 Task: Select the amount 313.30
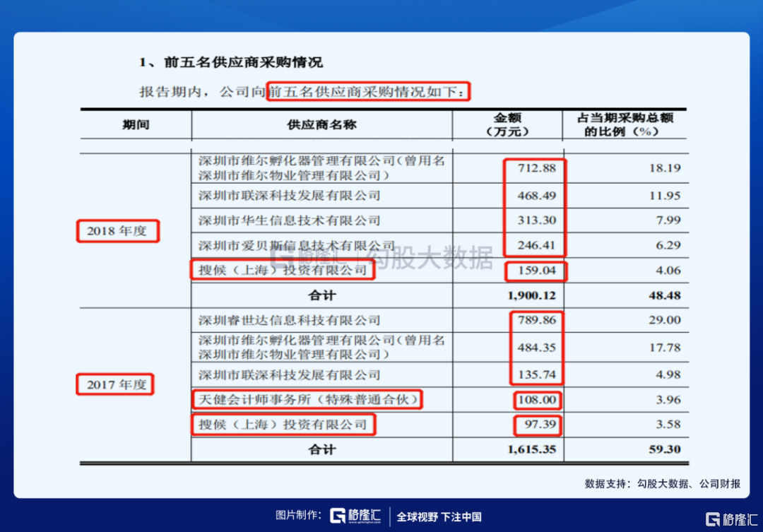pyautogui.click(x=537, y=220)
